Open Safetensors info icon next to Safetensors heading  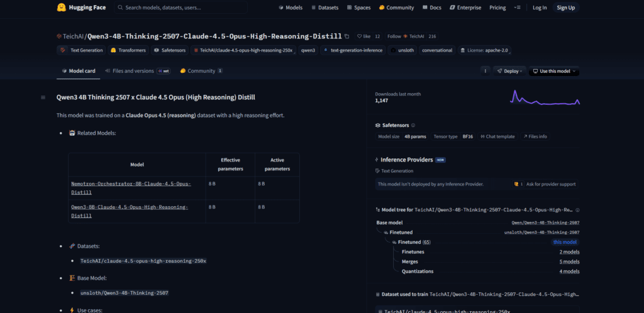click(x=413, y=125)
